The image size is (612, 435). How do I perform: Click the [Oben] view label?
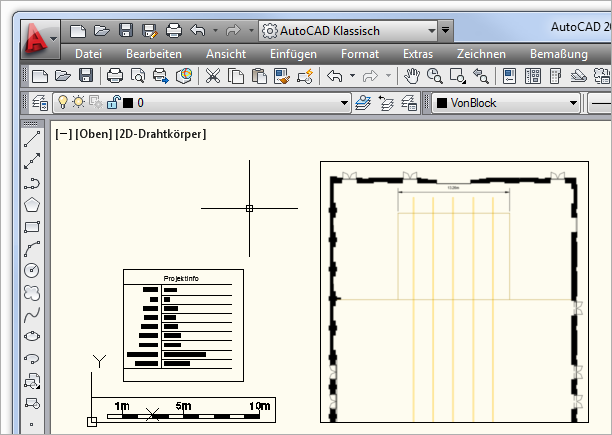tap(93, 133)
